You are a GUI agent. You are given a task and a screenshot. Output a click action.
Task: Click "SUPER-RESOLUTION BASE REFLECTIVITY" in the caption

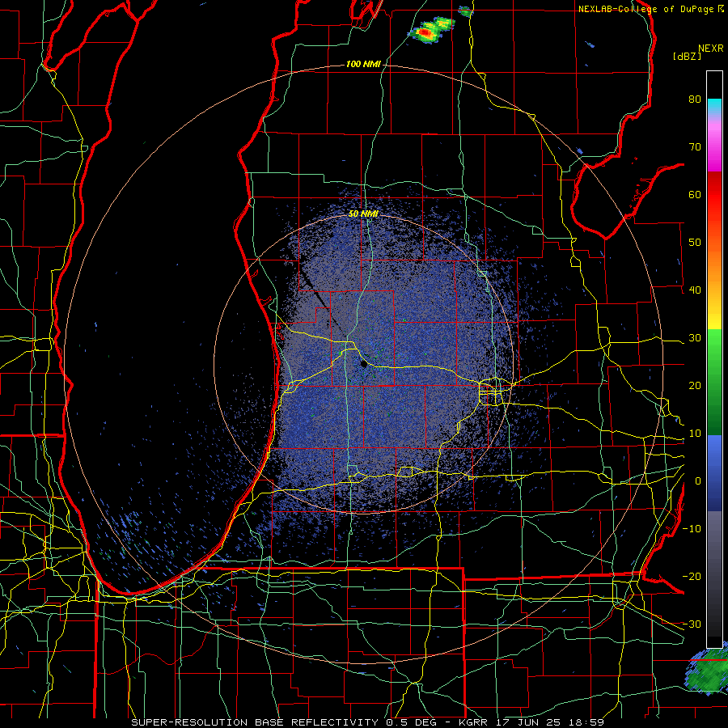click(x=255, y=722)
